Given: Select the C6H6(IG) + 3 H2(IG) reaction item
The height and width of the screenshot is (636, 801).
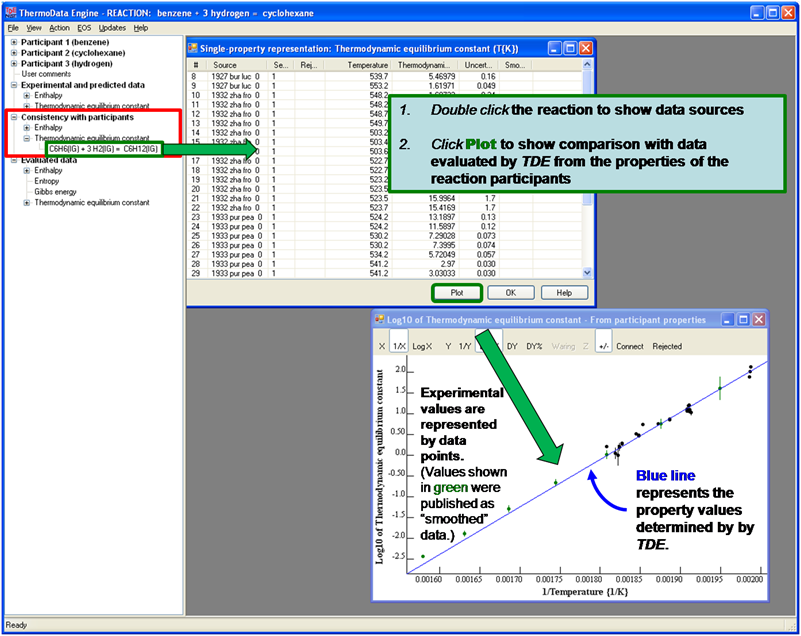Looking at the screenshot, I should pyautogui.click(x=104, y=149).
